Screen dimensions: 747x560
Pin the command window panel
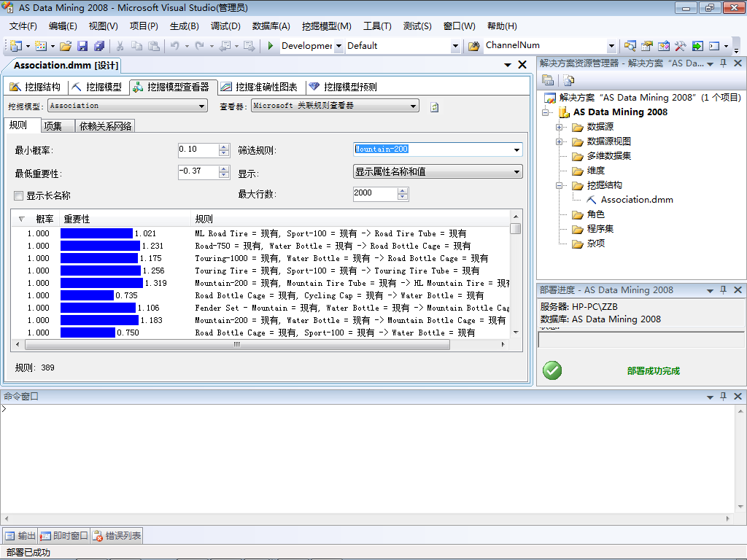723,396
